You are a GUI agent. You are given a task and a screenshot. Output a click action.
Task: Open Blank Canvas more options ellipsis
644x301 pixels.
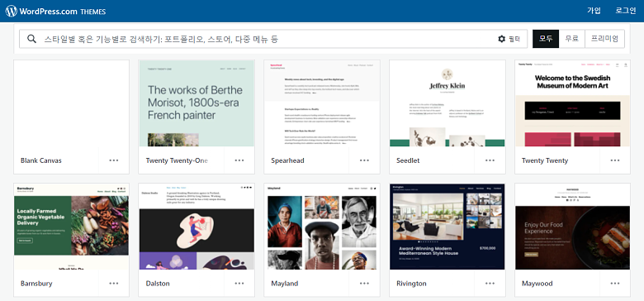[x=114, y=160]
